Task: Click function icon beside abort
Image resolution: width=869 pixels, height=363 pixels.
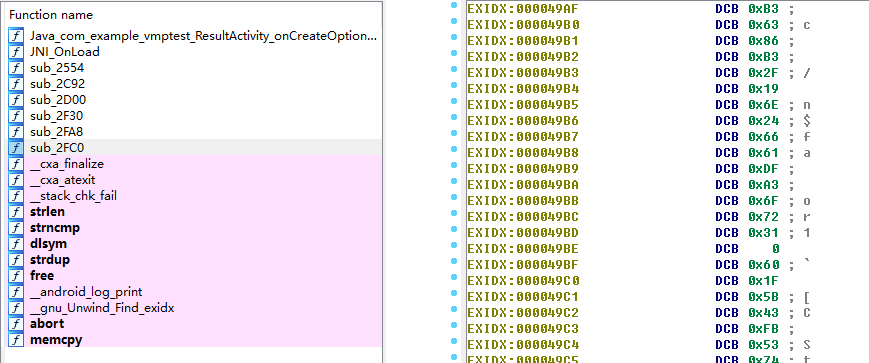Action: (17, 324)
